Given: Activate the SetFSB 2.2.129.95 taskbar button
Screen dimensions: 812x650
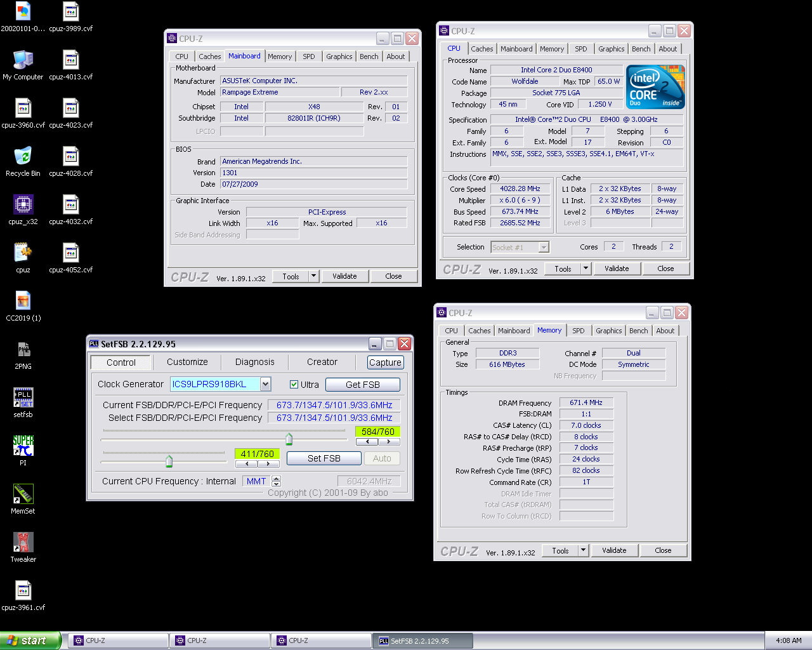Looking at the screenshot, I should tap(423, 640).
